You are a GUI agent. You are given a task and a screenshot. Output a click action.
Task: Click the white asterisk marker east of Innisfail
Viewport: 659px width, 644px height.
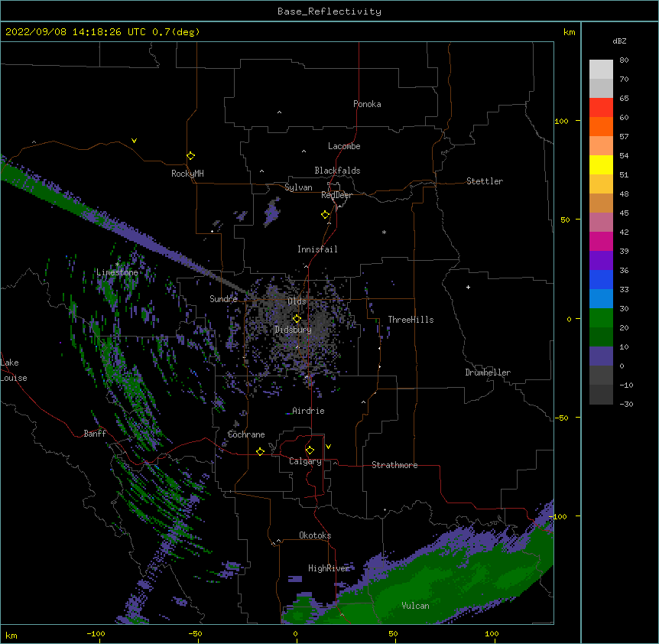(384, 232)
